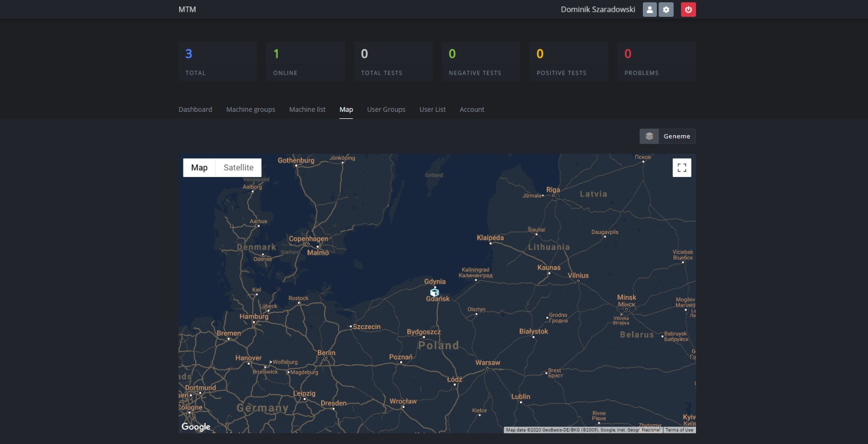Select the Map view type button

(199, 168)
